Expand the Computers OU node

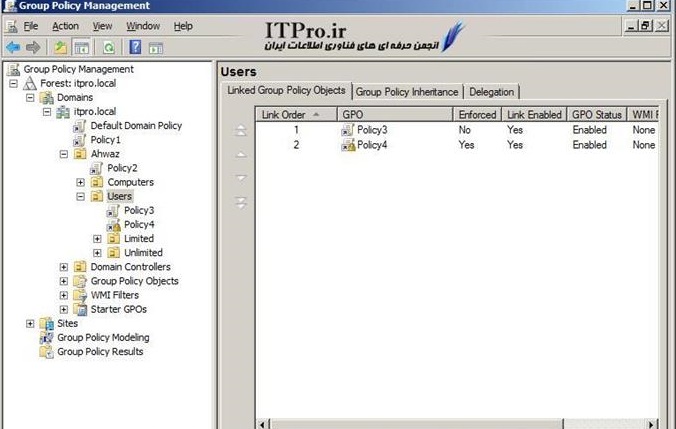click(81, 183)
